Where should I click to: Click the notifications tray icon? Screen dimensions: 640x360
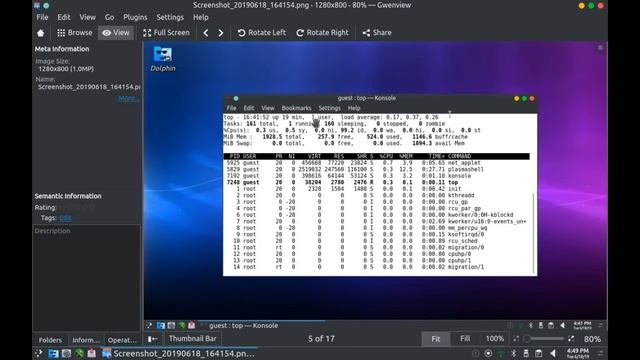(476, 353)
